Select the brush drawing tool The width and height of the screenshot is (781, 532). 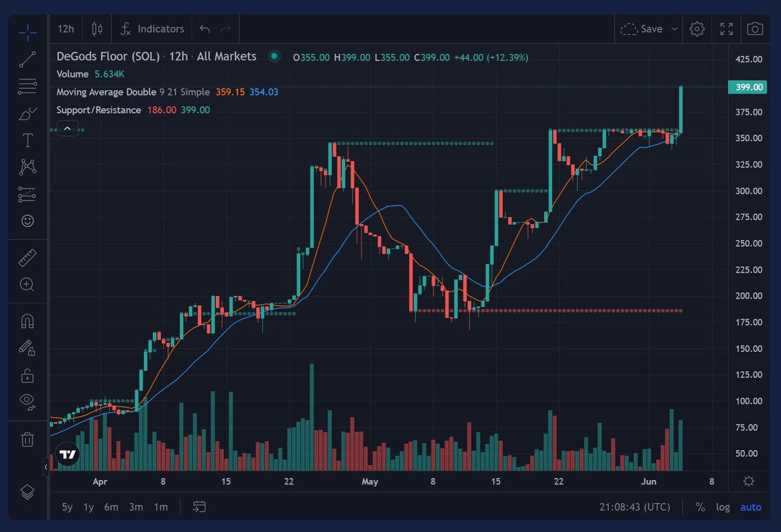point(27,113)
